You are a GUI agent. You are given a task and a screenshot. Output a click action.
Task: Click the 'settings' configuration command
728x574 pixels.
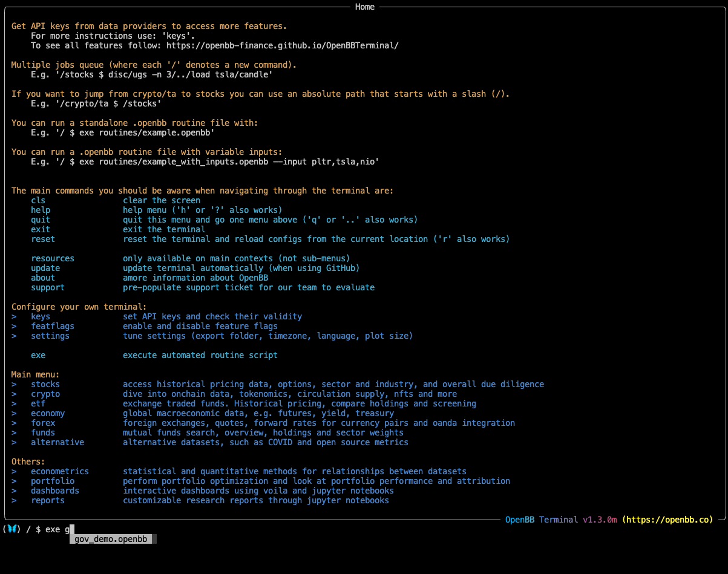point(50,336)
